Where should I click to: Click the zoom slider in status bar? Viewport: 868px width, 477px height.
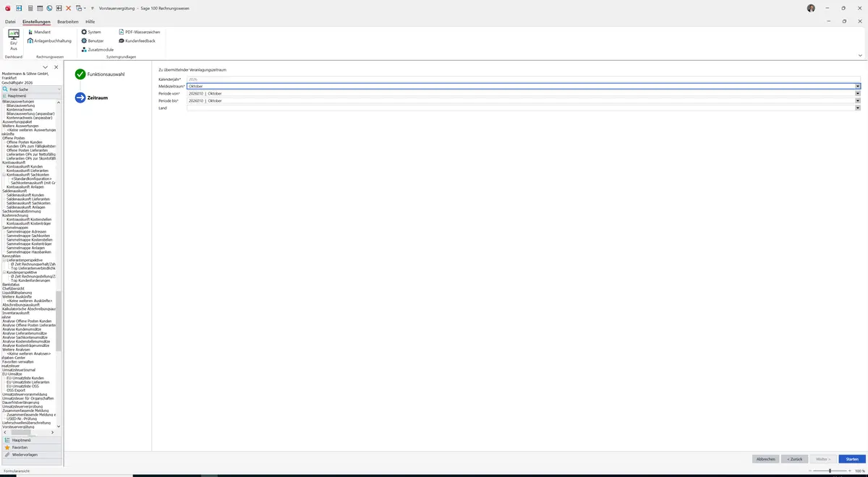(x=829, y=470)
